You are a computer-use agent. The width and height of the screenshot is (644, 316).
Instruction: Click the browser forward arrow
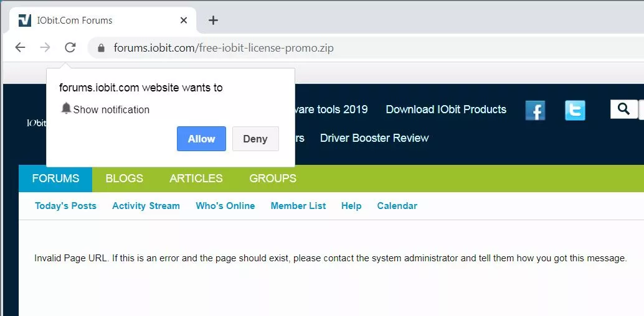[x=45, y=48]
